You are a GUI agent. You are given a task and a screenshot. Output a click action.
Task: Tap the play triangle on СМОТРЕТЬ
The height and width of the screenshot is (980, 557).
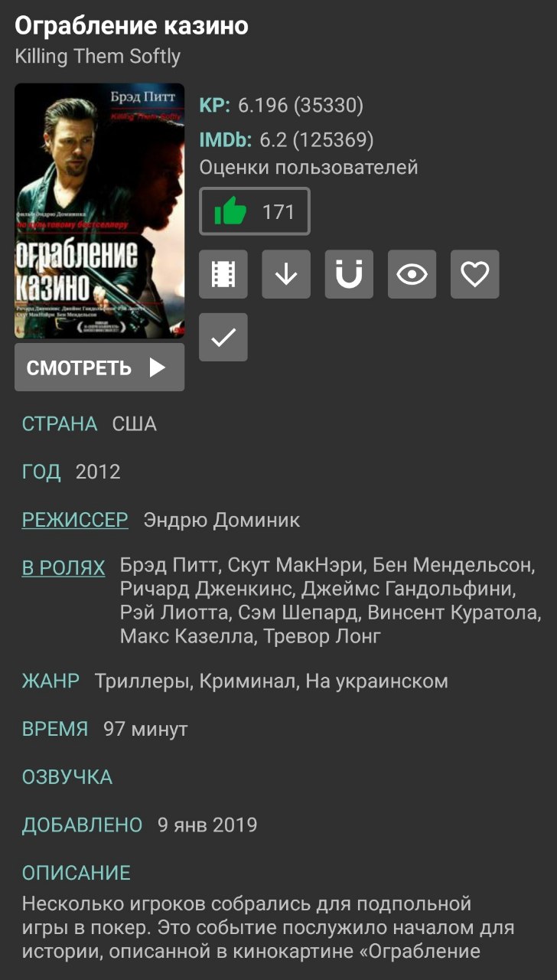point(157,367)
